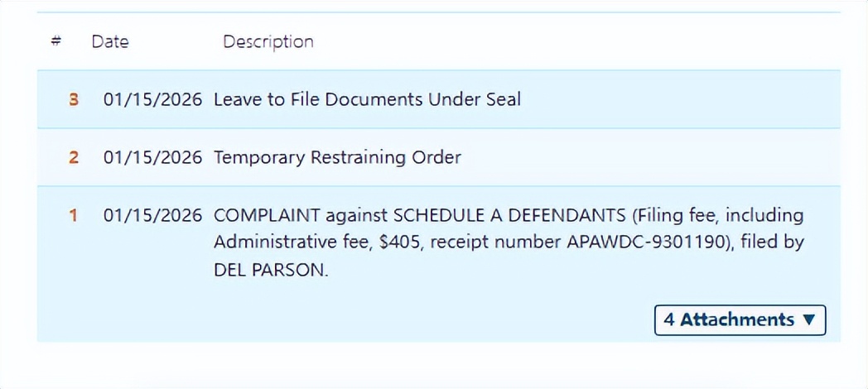Click the date of the COMPLAINT entry
Screen dimensions: 868x389
click(x=152, y=215)
